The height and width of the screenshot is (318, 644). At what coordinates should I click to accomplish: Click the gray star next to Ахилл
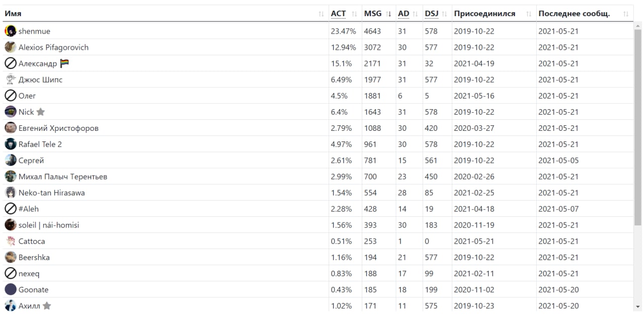[x=47, y=306]
